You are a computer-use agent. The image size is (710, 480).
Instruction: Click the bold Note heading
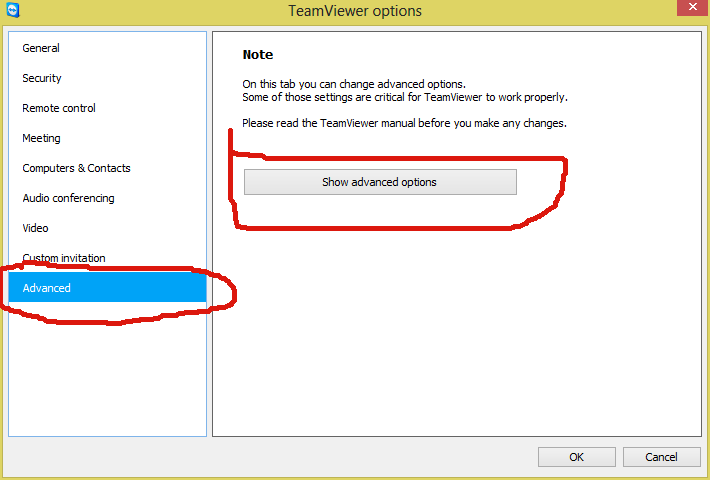click(258, 55)
